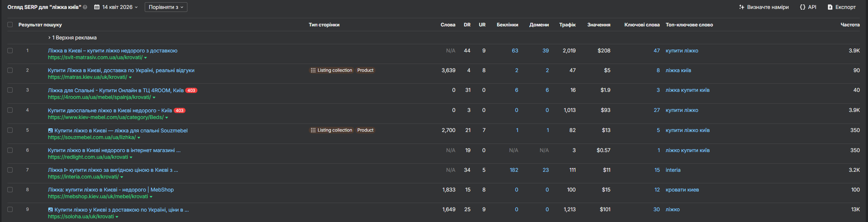Tick the select-all checkbox in table header
The width and height of the screenshot is (868, 222).
click(x=10, y=25)
